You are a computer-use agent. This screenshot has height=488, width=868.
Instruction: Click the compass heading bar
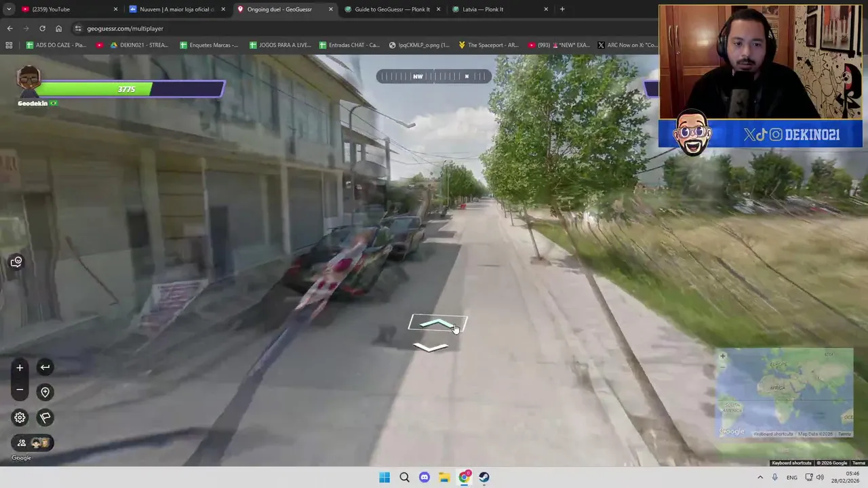434,77
